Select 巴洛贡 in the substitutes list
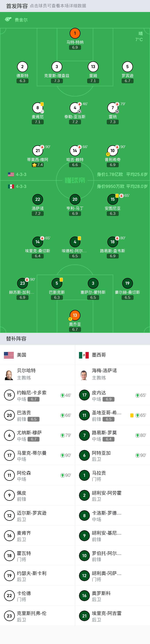This screenshot has width=150, height=644. tap(37, 415)
